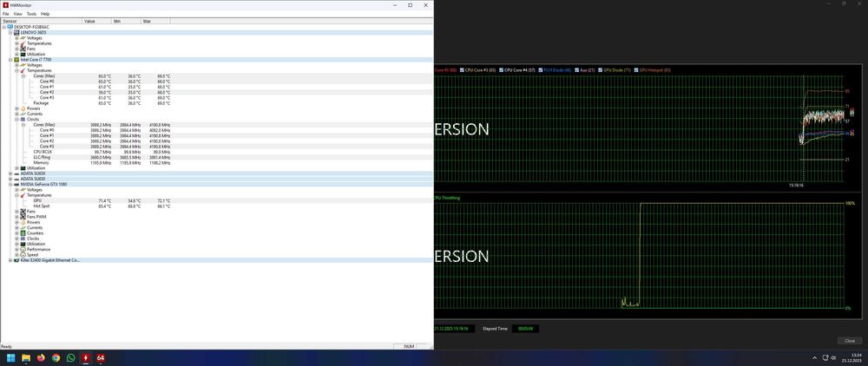Collapse the DESKTOP-FGSB9AC root node
868x366 pixels.
tap(3, 27)
